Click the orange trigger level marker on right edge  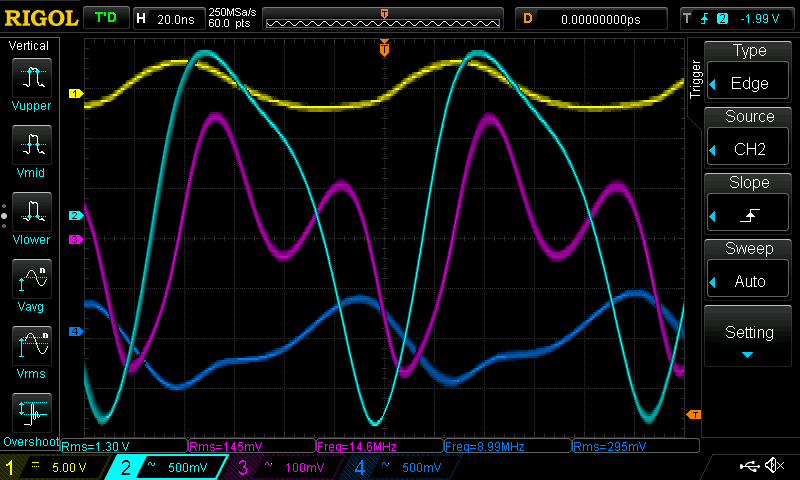694,414
